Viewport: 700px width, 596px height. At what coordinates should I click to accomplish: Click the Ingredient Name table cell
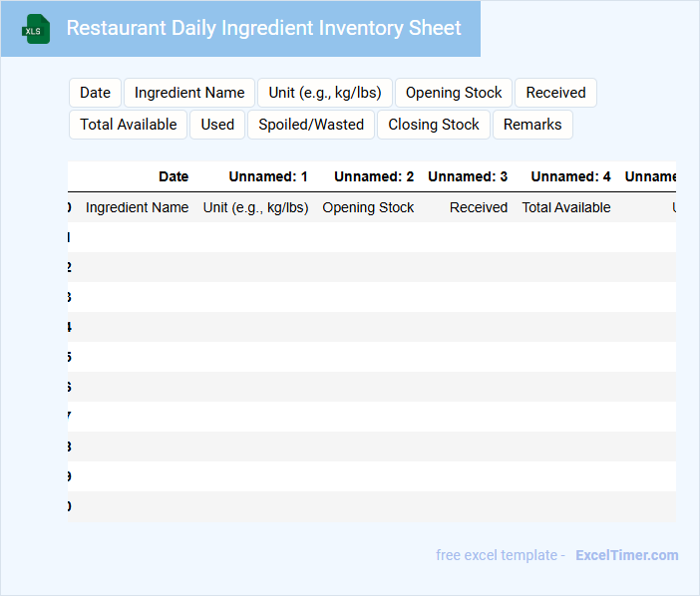click(137, 207)
